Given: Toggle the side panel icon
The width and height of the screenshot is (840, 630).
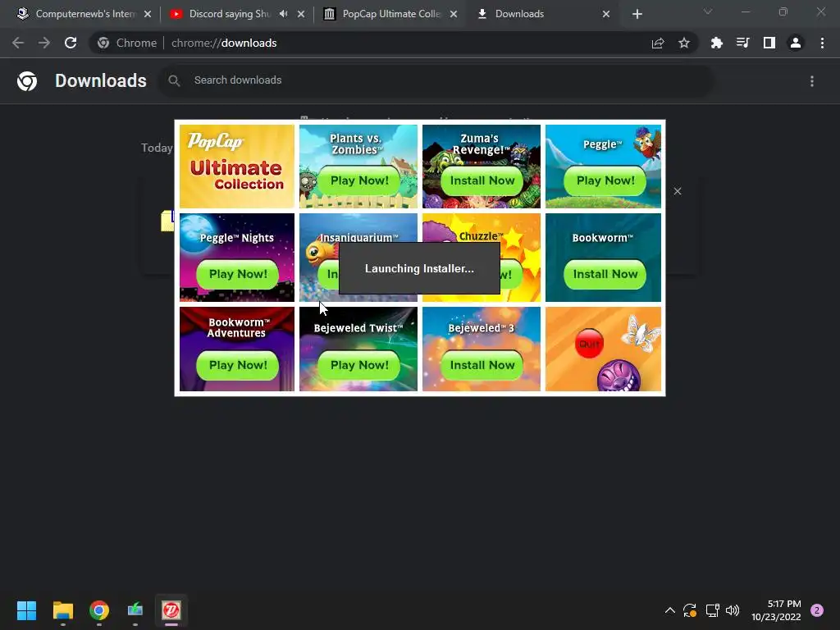Looking at the screenshot, I should pos(769,43).
